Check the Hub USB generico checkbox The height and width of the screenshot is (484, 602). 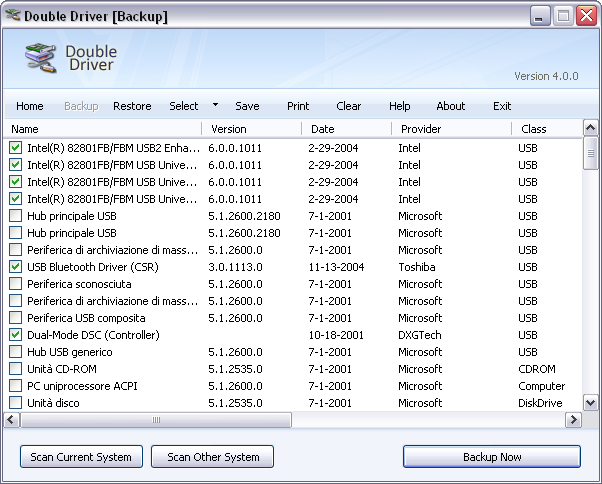(15, 352)
